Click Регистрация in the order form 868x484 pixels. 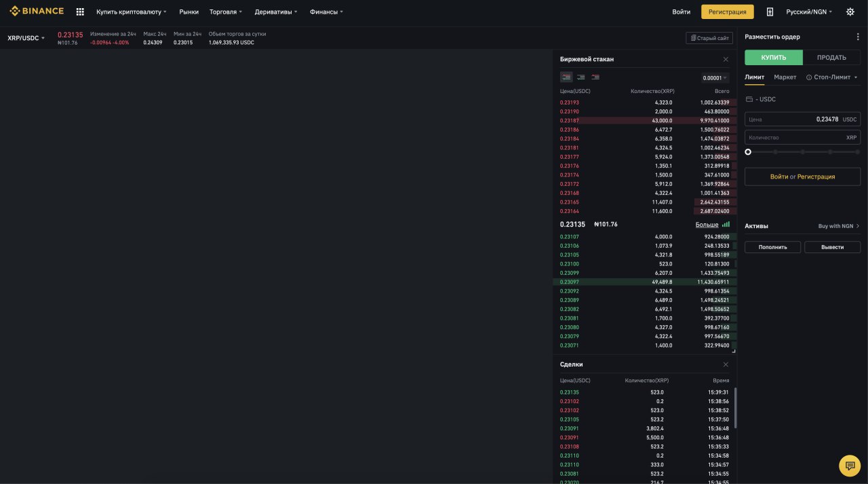[816, 176]
